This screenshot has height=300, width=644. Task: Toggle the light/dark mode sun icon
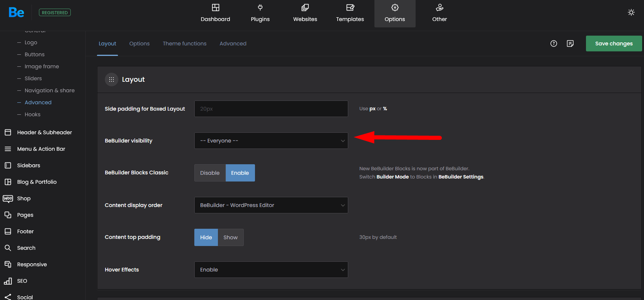click(631, 12)
